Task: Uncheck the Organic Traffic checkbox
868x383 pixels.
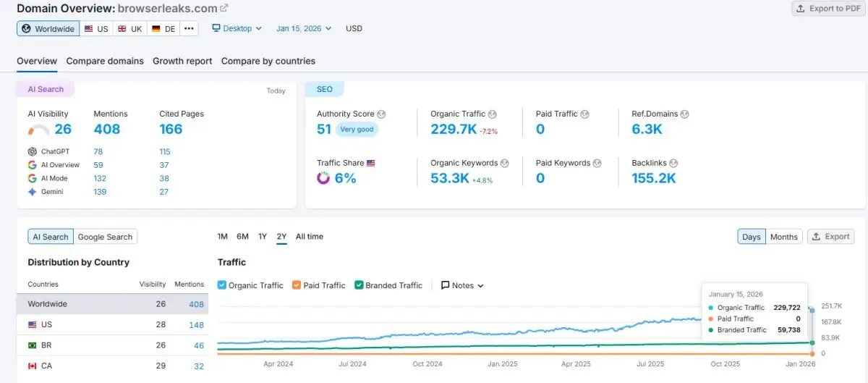Action: (222, 285)
